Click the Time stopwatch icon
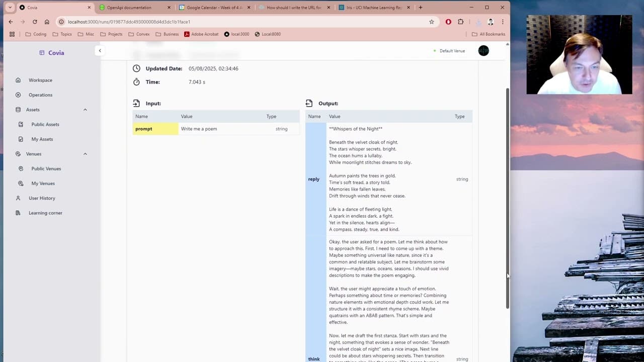 click(x=136, y=82)
